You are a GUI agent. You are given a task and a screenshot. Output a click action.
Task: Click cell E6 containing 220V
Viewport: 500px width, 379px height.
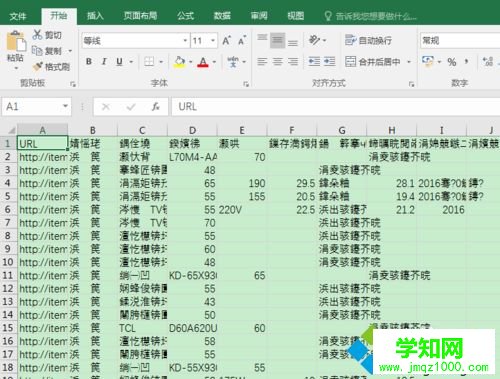pyautogui.click(x=242, y=209)
